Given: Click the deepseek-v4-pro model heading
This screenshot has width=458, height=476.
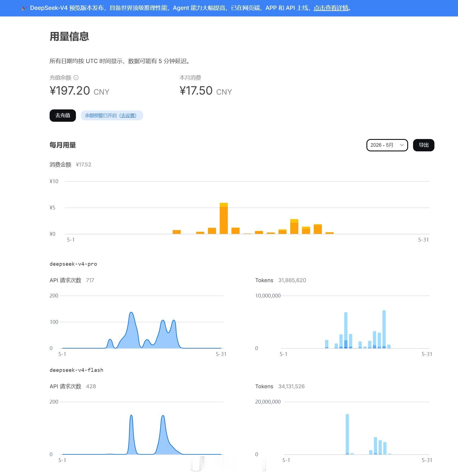Looking at the screenshot, I should pyautogui.click(x=73, y=264).
